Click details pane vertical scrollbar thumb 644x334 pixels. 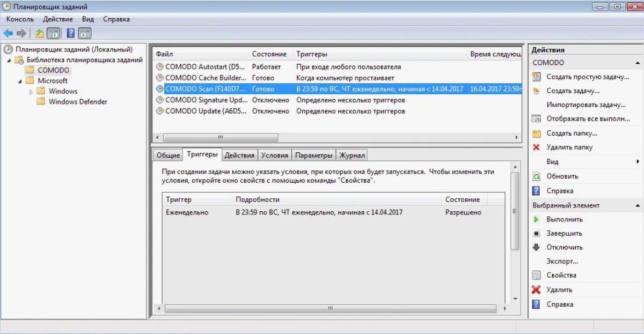(x=515, y=211)
